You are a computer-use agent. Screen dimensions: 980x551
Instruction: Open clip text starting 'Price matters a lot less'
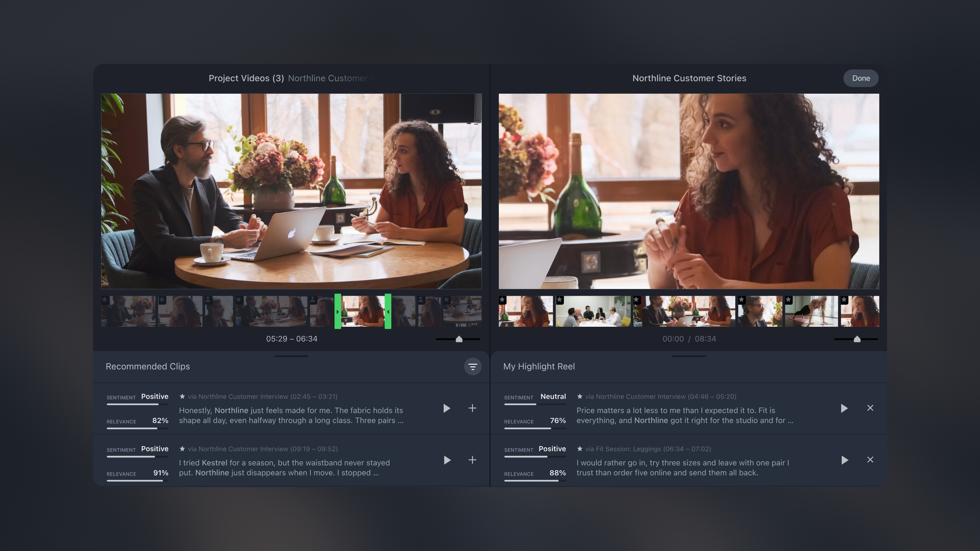pyautogui.click(x=685, y=415)
